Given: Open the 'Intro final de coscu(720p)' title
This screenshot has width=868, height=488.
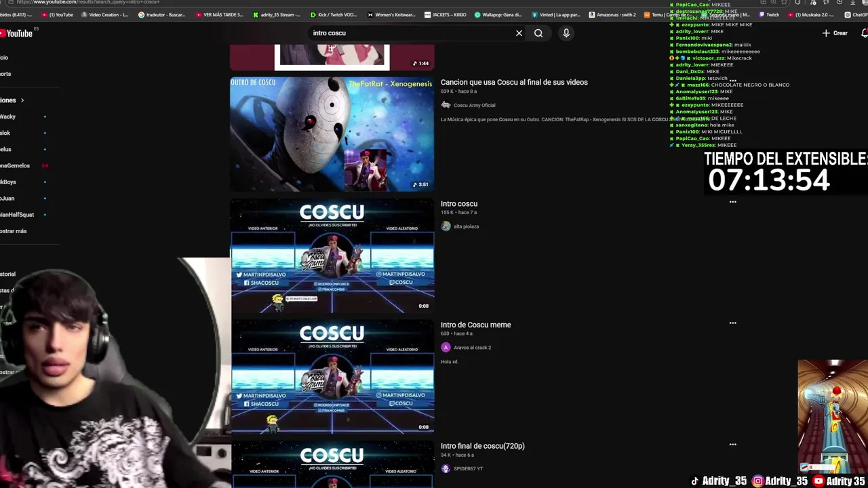Looking at the screenshot, I should pos(483,446).
